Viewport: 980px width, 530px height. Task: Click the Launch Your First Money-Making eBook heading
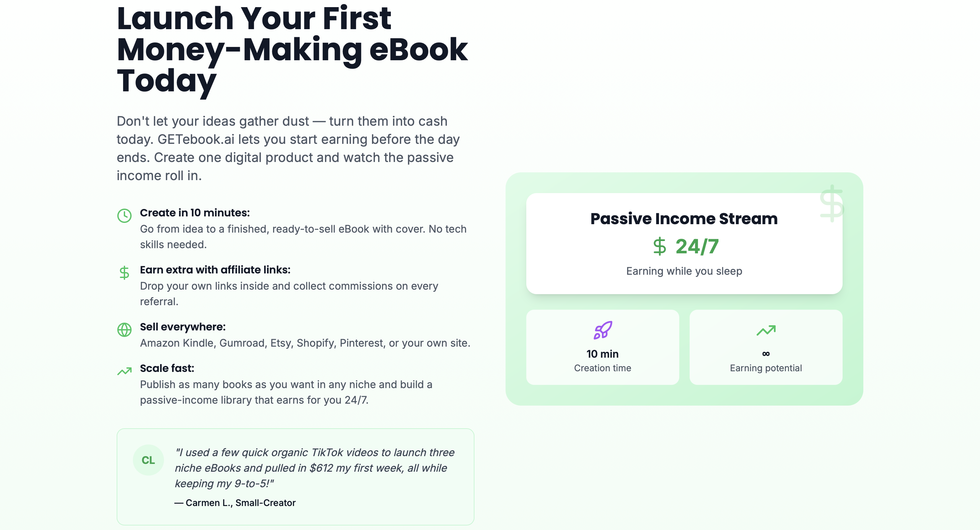292,50
